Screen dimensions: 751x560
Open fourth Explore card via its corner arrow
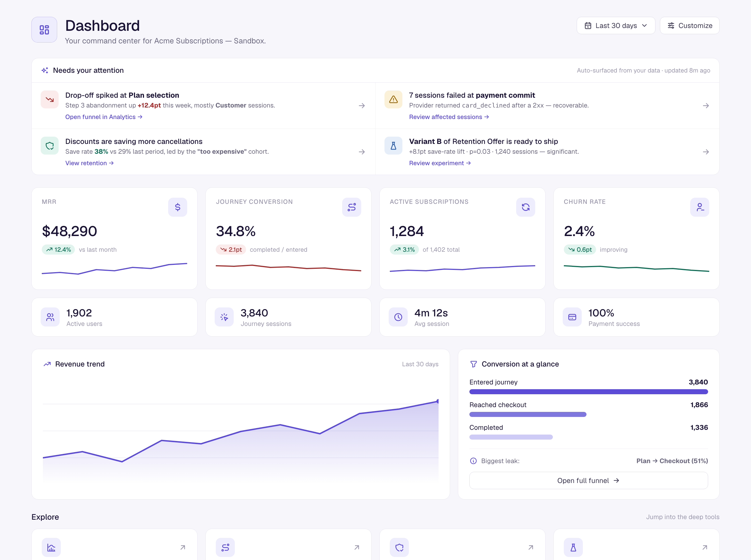[704, 547]
